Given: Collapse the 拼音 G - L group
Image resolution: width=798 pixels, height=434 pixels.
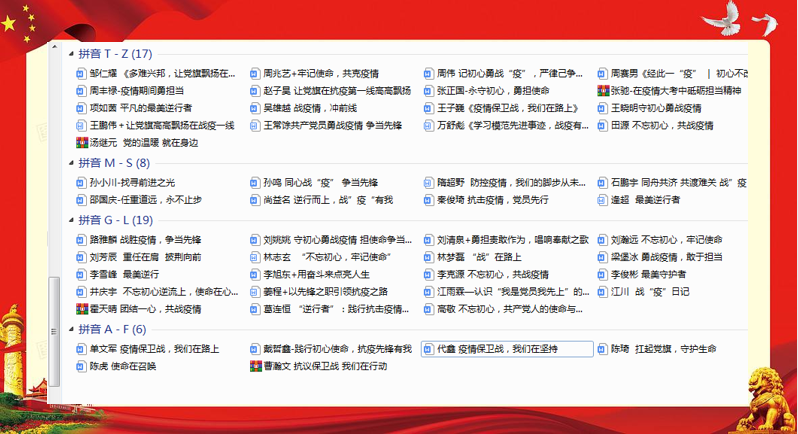Looking at the screenshot, I should (70, 220).
